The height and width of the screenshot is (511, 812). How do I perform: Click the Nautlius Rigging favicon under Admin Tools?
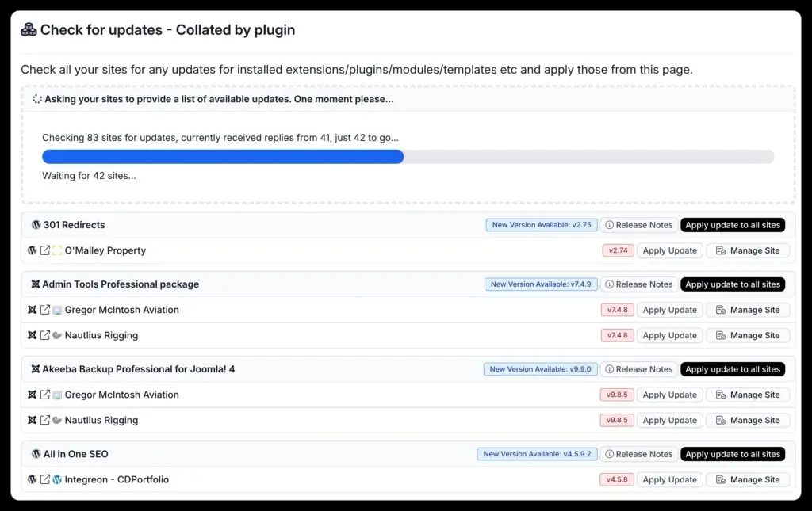(x=56, y=335)
